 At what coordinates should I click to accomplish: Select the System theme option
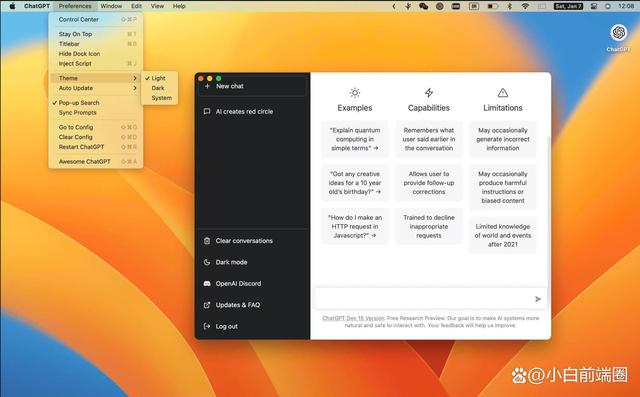160,98
